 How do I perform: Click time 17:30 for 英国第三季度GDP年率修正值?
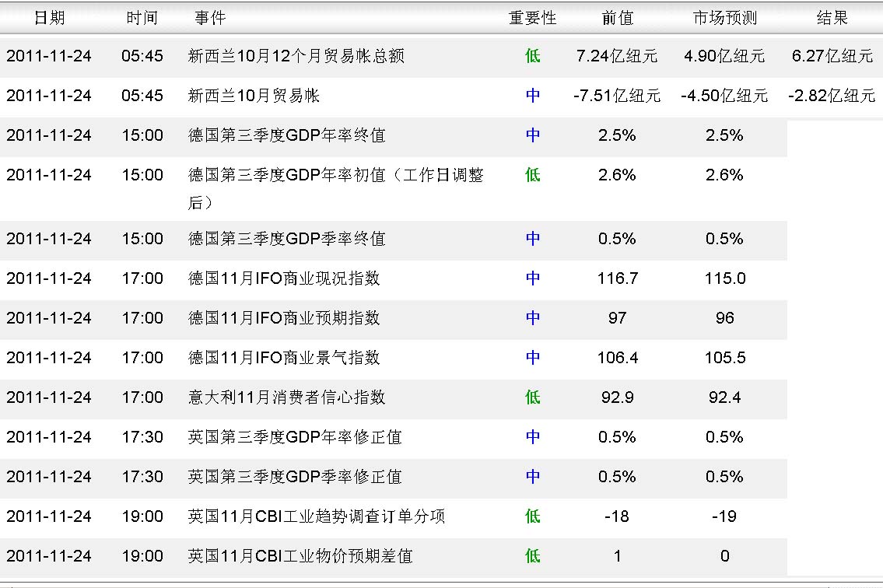coord(142,436)
